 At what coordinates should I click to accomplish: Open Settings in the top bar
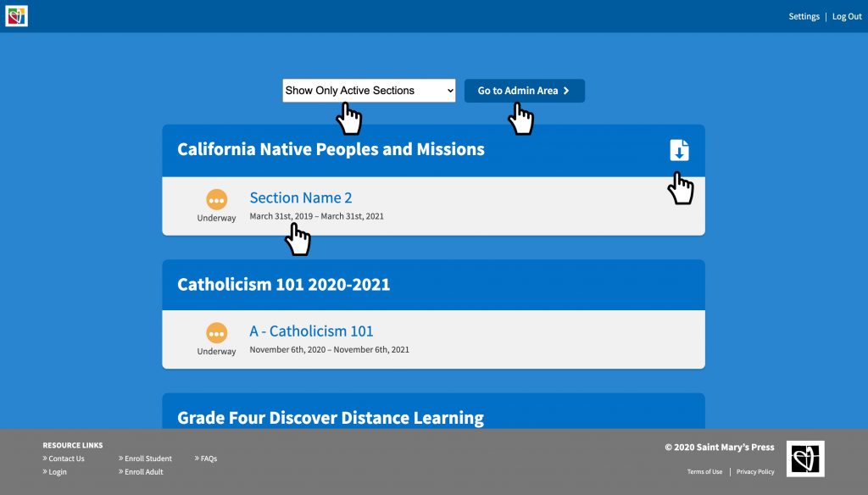pyautogui.click(x=804, y=17)
